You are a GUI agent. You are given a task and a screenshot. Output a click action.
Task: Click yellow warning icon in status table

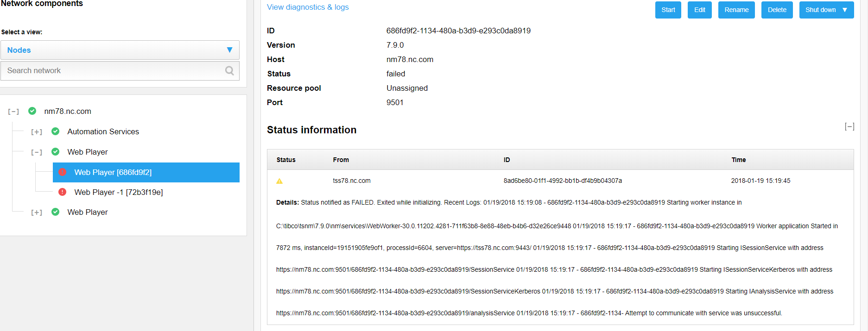(x=279, y=181)
